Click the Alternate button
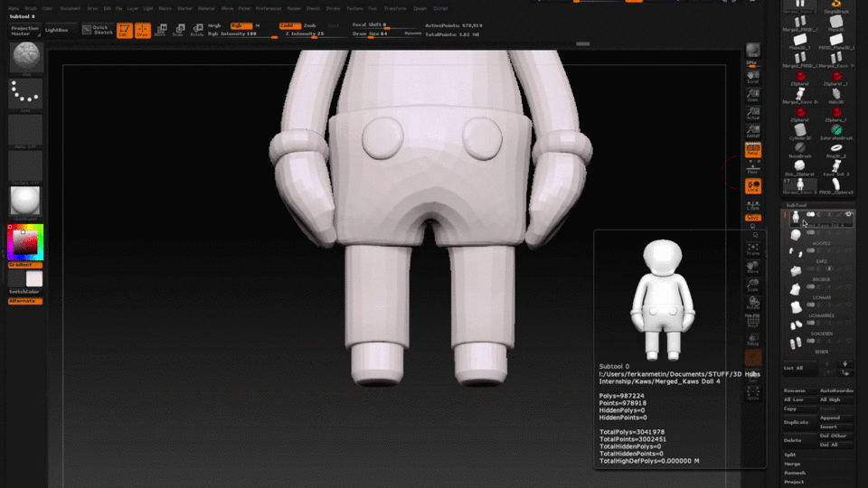Viewport: 868px width, 488px height. 25,300
